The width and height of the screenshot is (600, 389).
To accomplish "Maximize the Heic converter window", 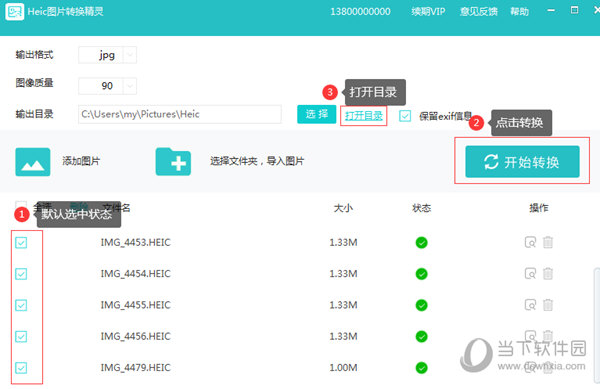I will tap(574, 10).
